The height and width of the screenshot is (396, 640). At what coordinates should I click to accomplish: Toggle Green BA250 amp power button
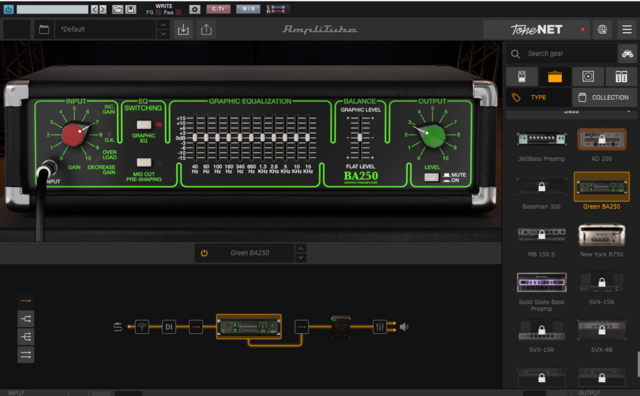204,253
